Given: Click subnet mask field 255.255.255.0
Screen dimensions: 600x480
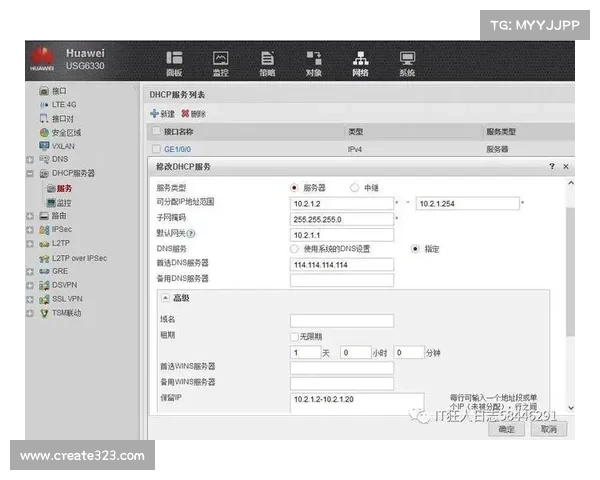Looking at the screenshot, I should tap(342, 219).
